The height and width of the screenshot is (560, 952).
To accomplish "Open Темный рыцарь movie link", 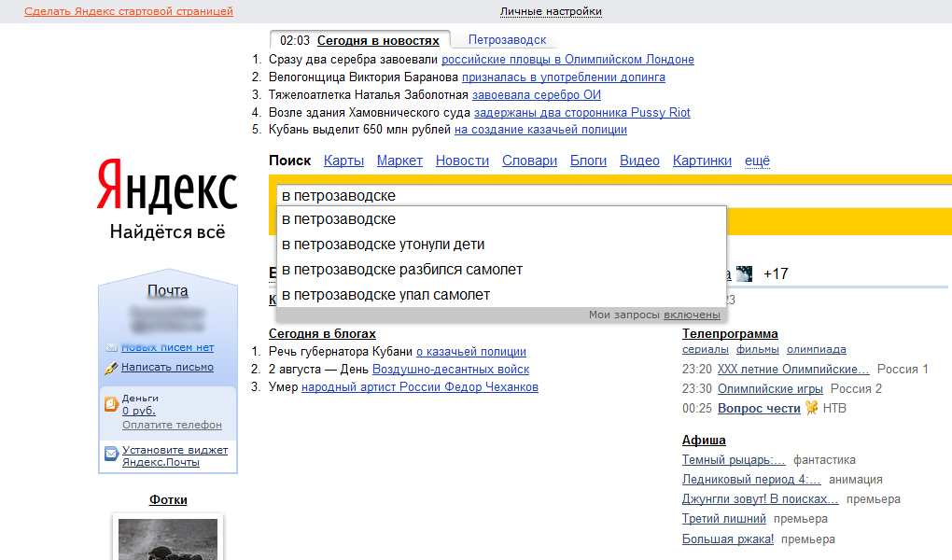I will [734, 460].
